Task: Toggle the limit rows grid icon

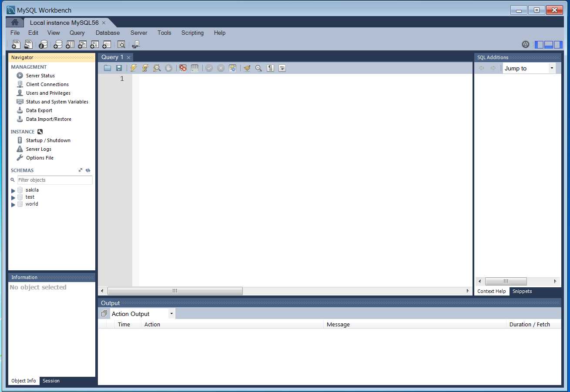Action: (194, 68)
